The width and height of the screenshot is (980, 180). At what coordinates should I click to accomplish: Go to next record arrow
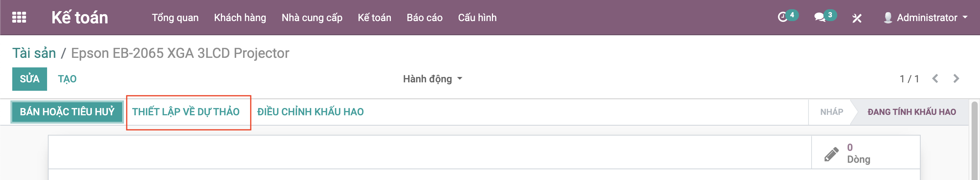pyautogui.click(x=956, y=79)
